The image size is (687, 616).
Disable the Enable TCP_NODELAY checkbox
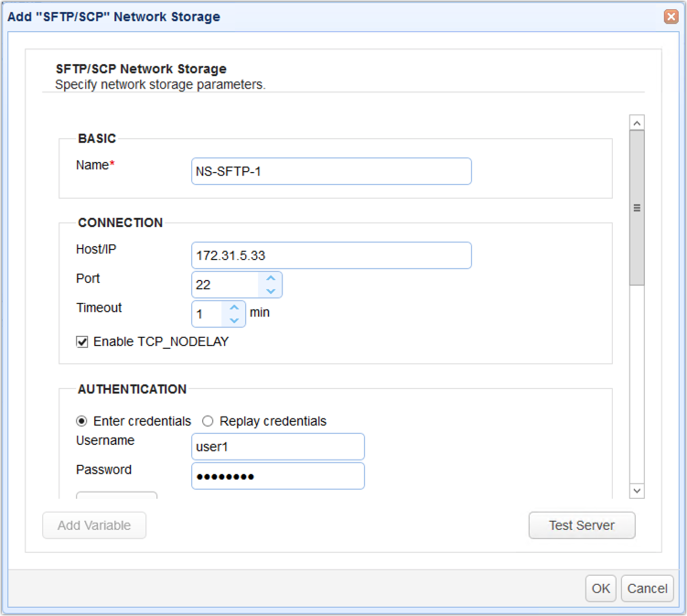pos(82,341)
